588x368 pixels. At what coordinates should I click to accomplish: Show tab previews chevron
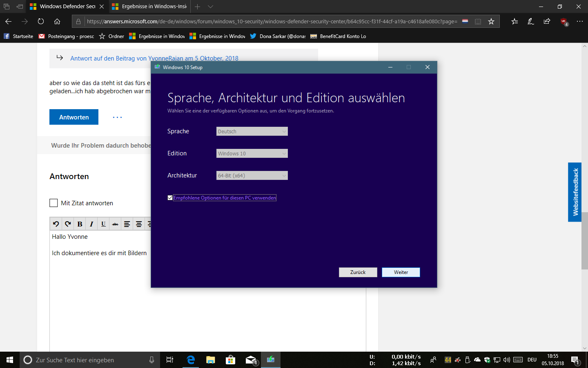pos(210,7)
